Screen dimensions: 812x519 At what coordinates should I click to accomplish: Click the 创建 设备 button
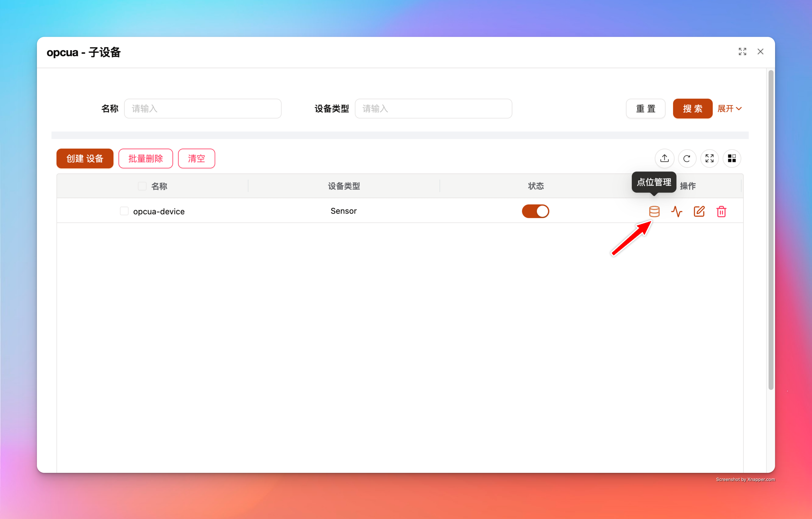pos(85,158)
